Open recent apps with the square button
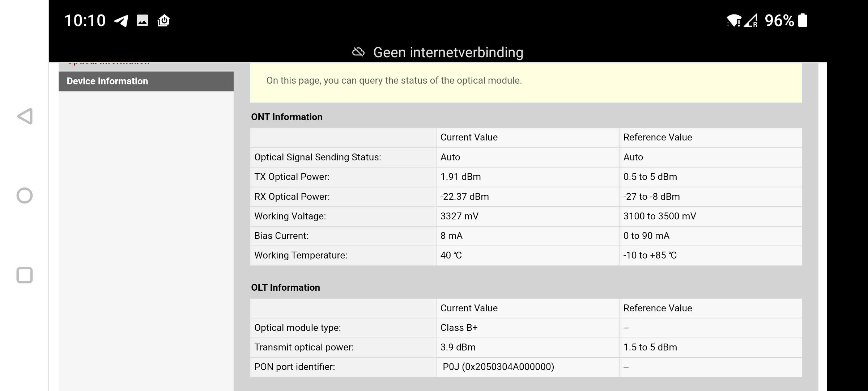The height and width of the screenshot is (391, 868). click(25, 275)
